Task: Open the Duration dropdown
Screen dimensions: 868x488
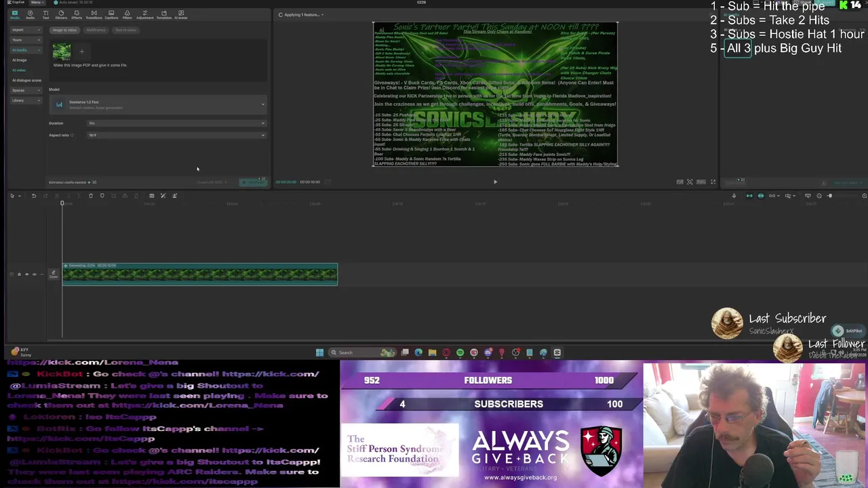Action: 176,123
